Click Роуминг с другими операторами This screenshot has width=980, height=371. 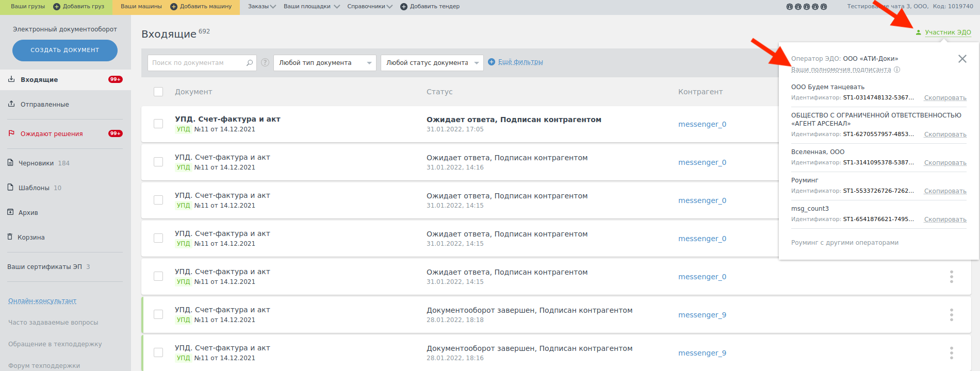(845, 243)
